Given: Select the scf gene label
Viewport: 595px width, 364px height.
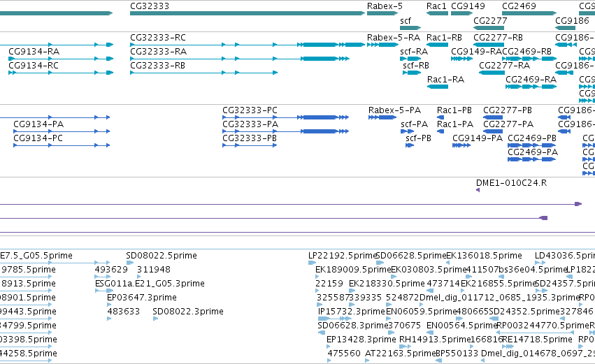Looking at the screenshot, I should [x=406, y=20].
